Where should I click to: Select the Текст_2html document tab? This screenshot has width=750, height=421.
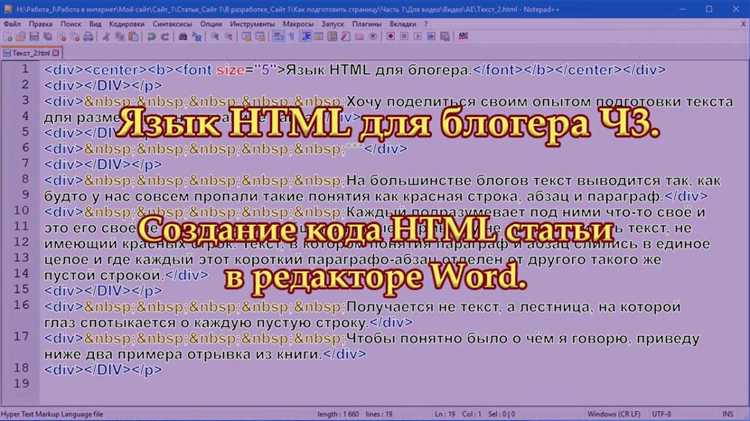point(31,53)
